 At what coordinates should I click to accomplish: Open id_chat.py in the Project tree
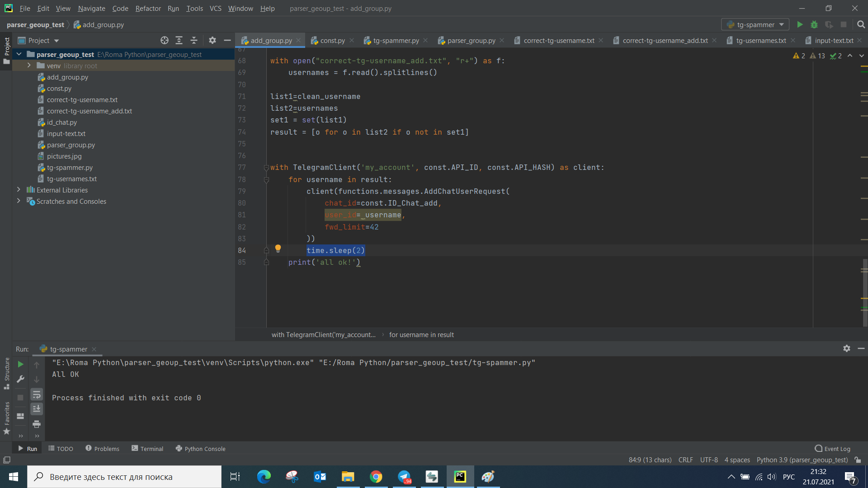coord(62,122)
